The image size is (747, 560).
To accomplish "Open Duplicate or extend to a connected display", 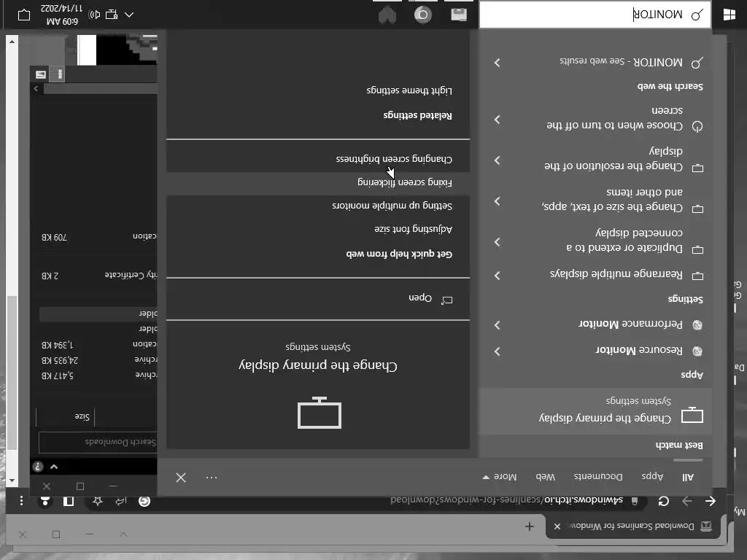I will tap(624, 241).
